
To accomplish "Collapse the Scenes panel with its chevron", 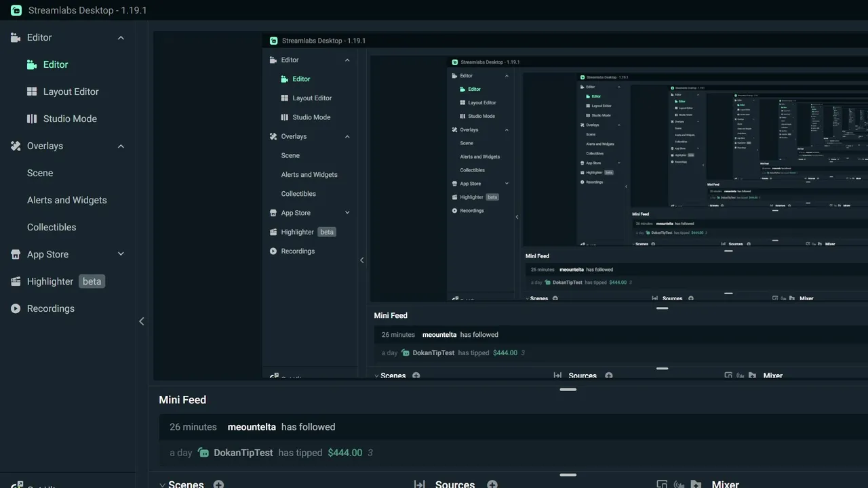I will point(162,485).
